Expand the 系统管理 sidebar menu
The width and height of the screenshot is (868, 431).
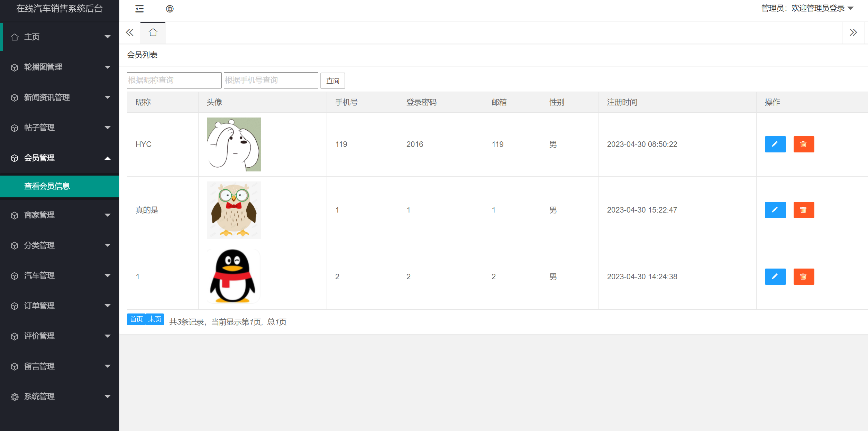click(x=60, y=396)
